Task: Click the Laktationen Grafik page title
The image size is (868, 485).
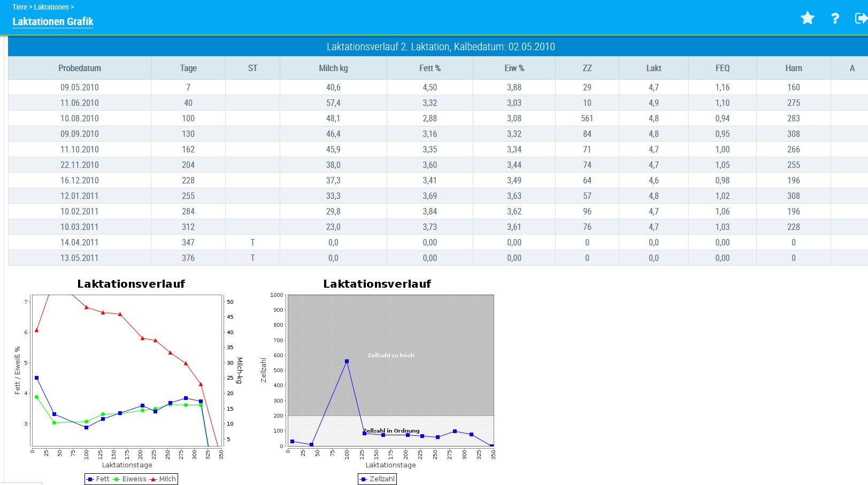Action: 52,21
